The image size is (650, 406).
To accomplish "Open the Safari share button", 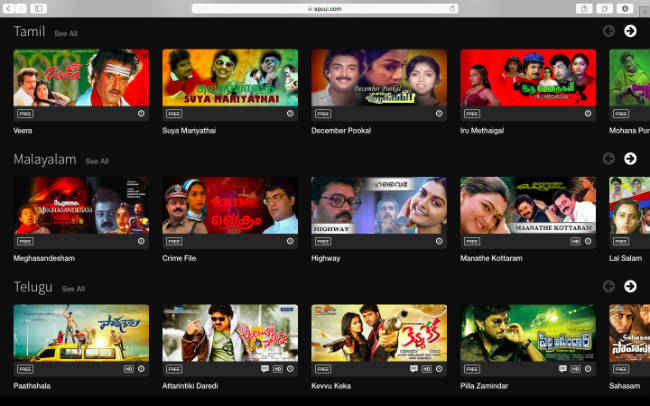I will coord(584,8).
